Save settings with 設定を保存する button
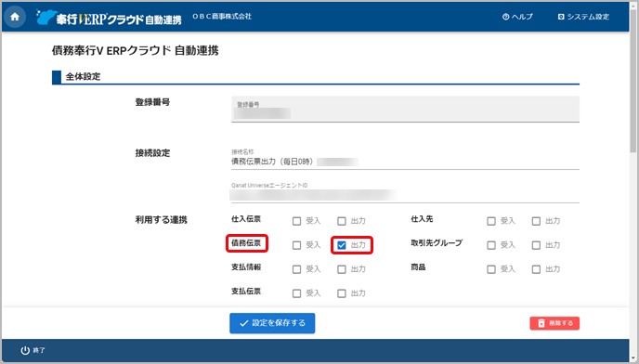 pos(272,323)
